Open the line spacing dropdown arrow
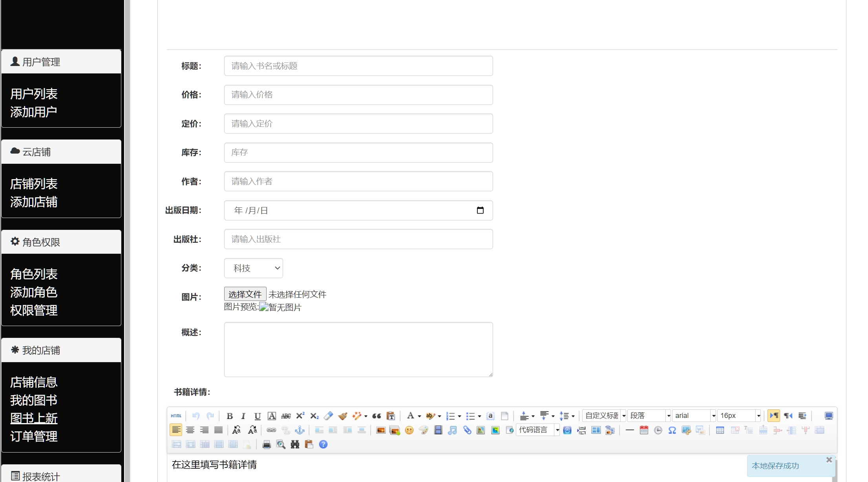Image resolution: width=868 pixels, height=482 pixels. click(573, 416)
